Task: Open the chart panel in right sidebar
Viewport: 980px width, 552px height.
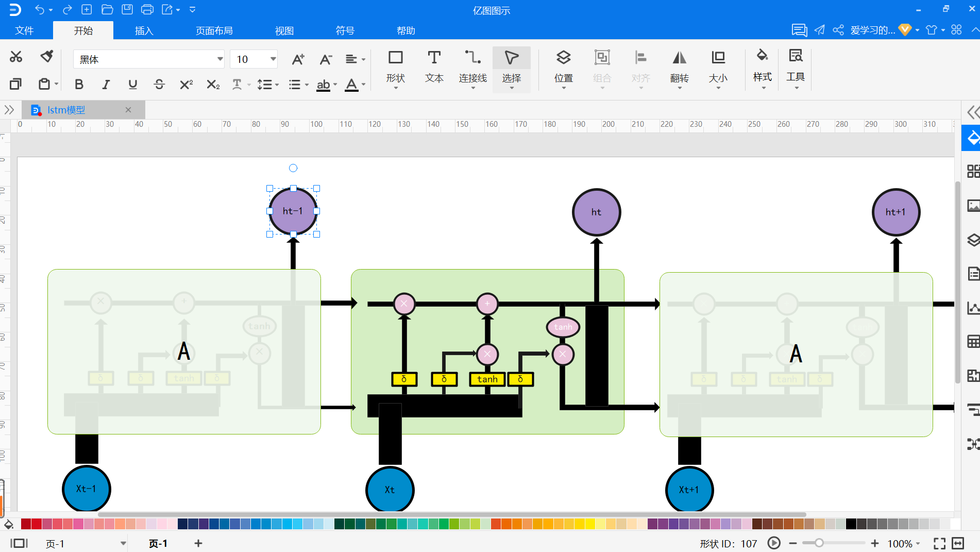Action: (973, 308)
